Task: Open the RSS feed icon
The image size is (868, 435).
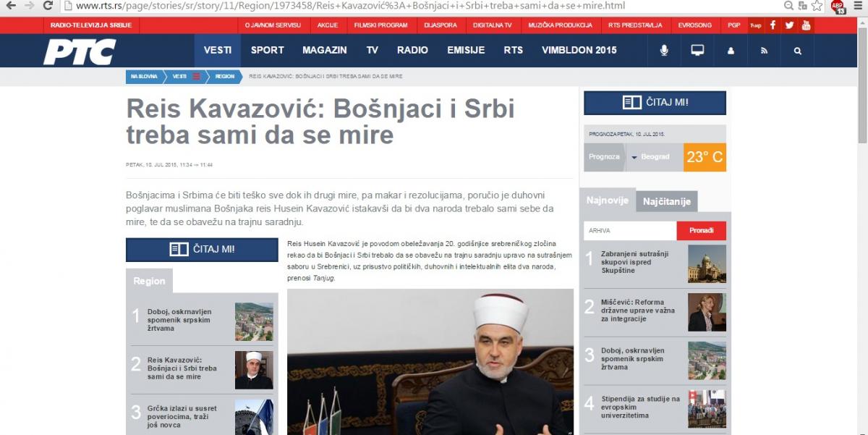Action: [x=764, y=51]
